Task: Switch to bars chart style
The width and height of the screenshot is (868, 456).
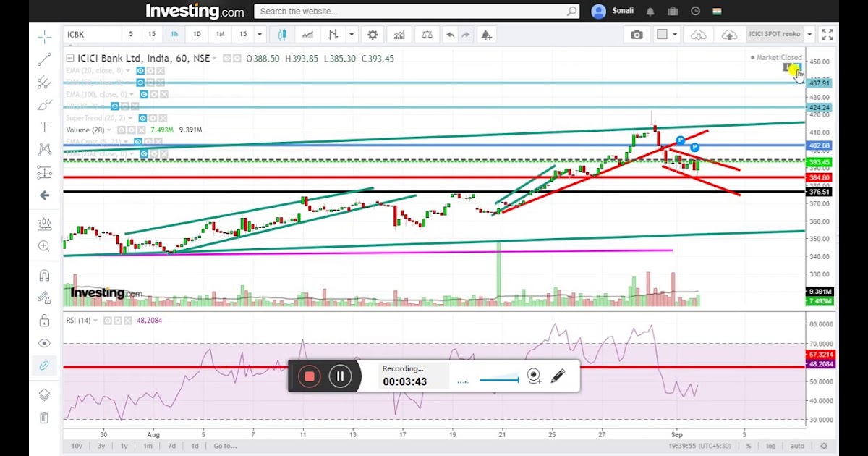Action: tap(333, 35)
